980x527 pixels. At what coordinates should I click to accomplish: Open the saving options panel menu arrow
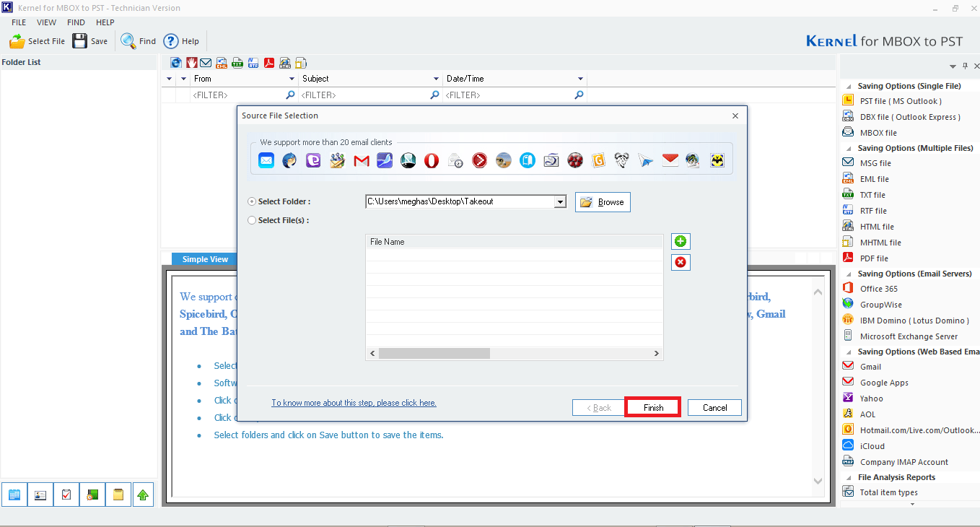[x=953, y=66]
